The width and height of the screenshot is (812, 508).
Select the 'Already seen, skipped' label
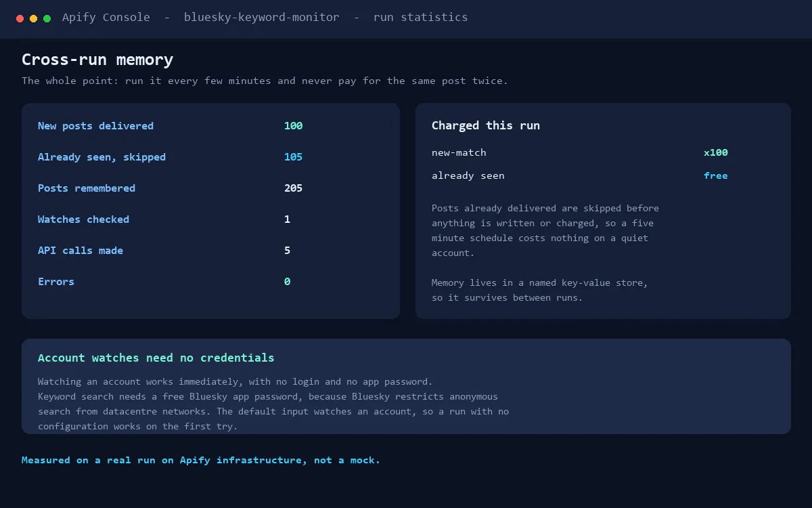[x=101, y=157]
